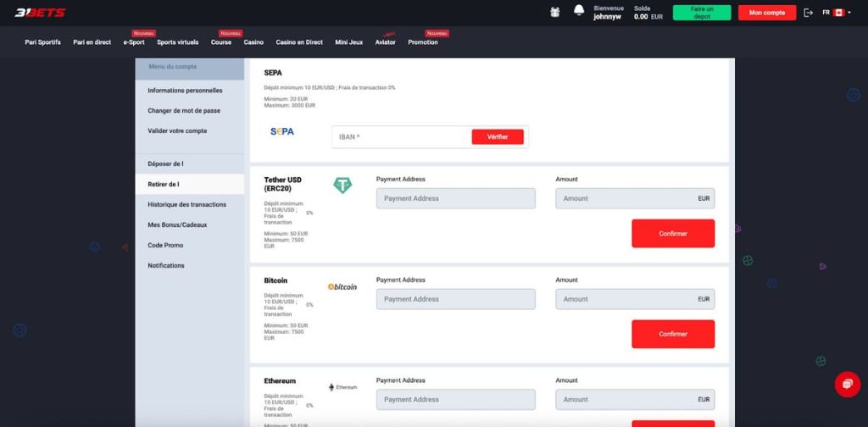This screenshot has width=868, height=427.
Task: Click the Faire un depot button
Action: click(702, 13)
